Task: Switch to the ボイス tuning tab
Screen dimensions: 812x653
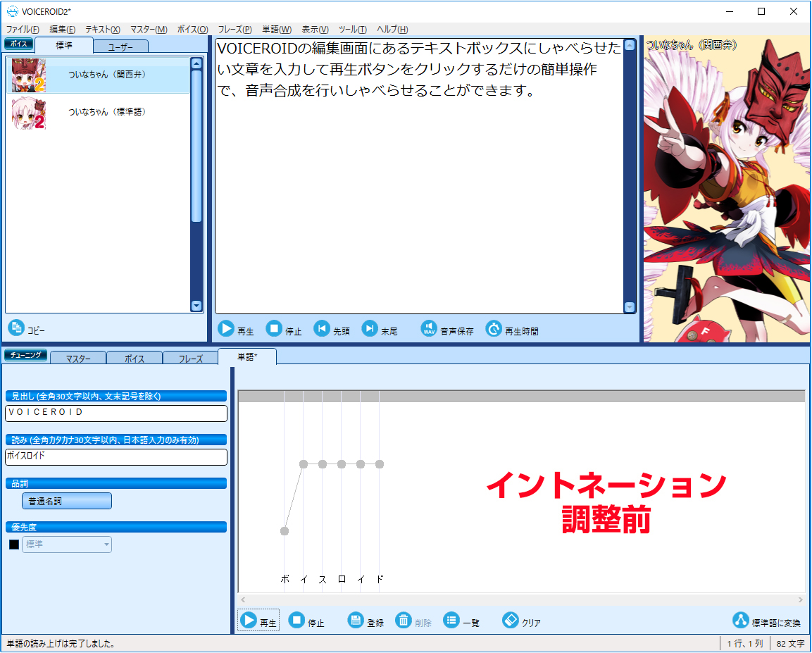Action: click(135, 358)
